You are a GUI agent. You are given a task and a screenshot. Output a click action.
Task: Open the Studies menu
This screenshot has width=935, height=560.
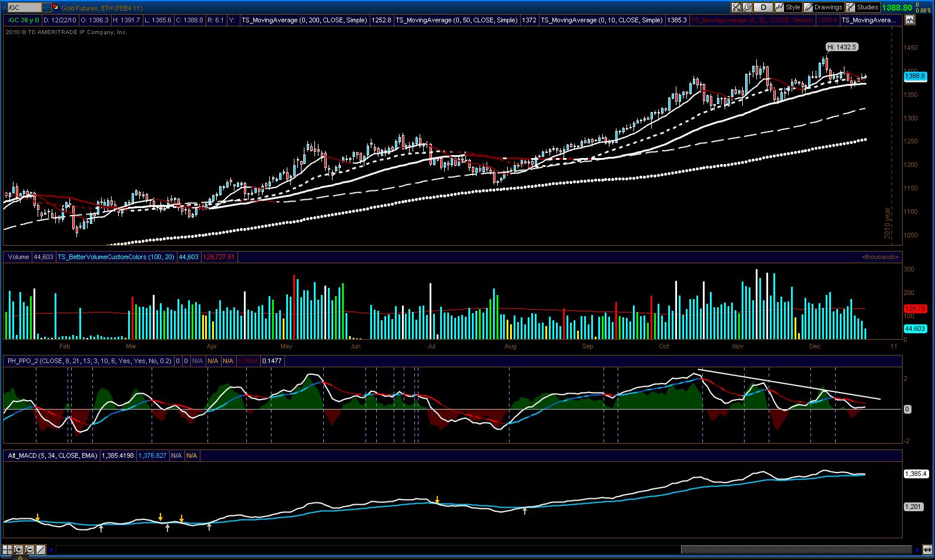click(862, 8)
